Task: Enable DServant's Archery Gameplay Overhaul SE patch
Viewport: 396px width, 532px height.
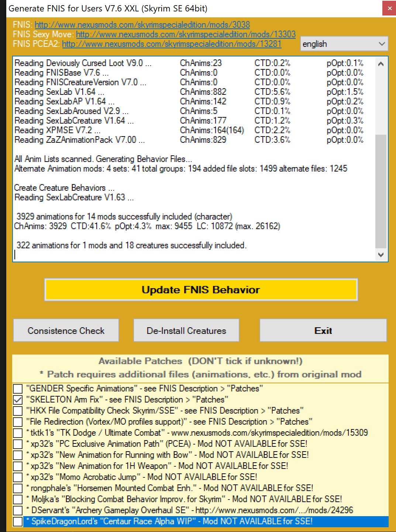Action: 17,510
